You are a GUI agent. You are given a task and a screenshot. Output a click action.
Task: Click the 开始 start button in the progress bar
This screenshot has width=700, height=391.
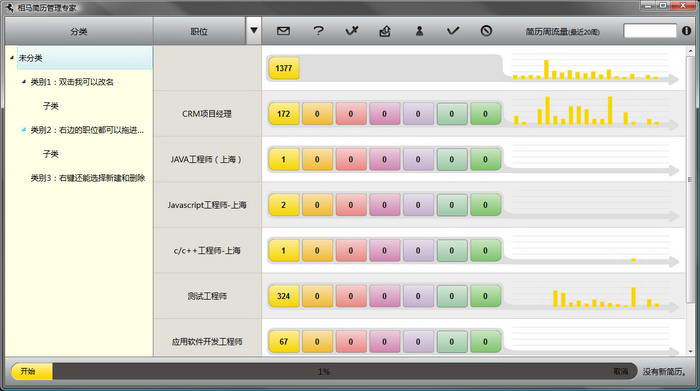tap(32, 371)
